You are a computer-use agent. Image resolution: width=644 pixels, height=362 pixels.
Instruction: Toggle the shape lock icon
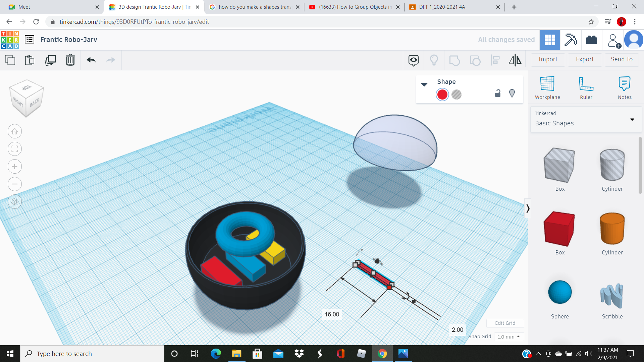[498, 94]
